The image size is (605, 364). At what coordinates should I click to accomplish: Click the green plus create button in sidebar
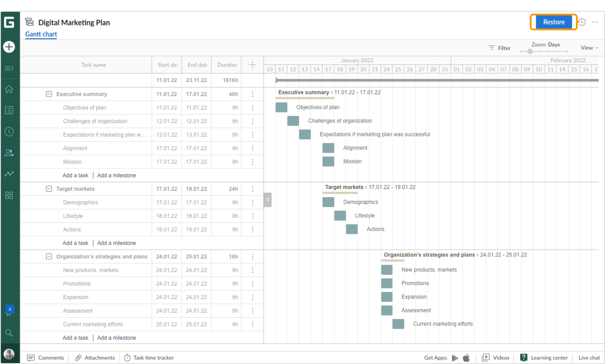(9, 47)
